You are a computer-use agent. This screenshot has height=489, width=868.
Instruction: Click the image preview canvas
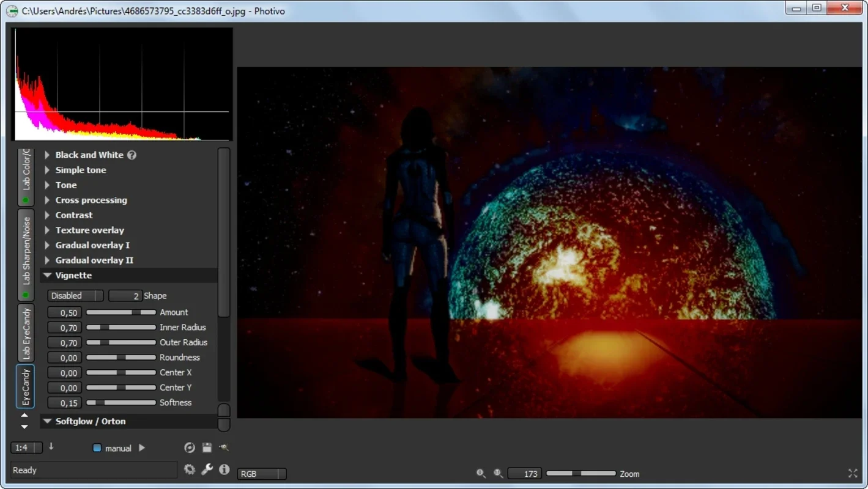[549, 243]
